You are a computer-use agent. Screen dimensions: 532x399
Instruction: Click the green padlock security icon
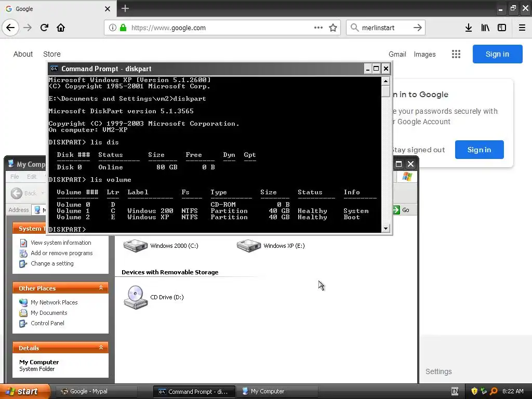[x=123, y=28]
